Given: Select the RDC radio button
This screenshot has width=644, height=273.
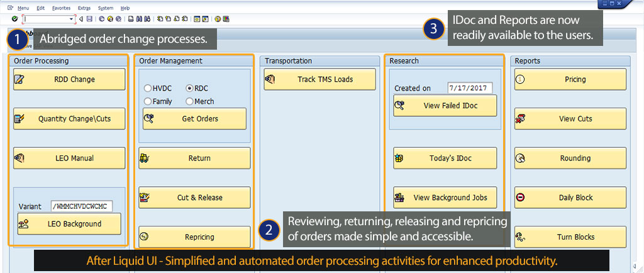Looking at the screenshot, I should coord(190,89).
